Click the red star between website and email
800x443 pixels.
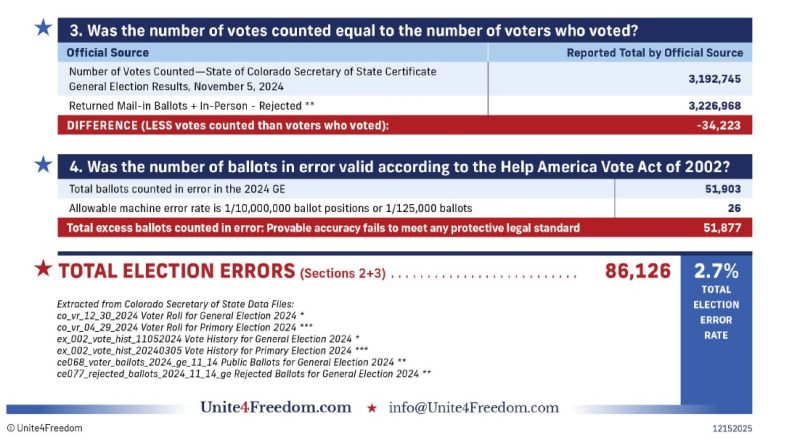(x=372, y=408)
